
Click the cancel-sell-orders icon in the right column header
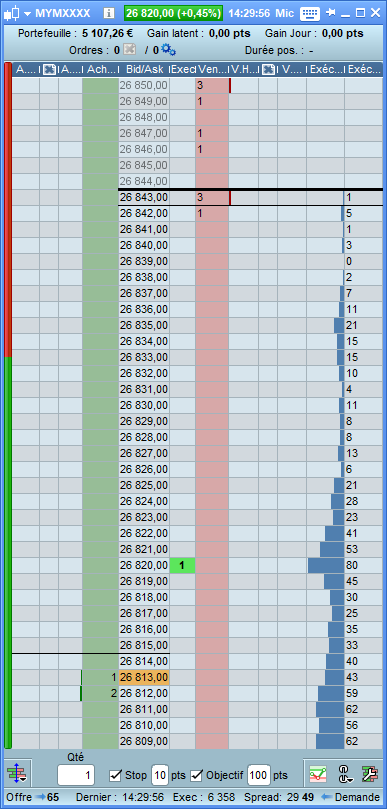pyautogui.click(x=268, y=69)
